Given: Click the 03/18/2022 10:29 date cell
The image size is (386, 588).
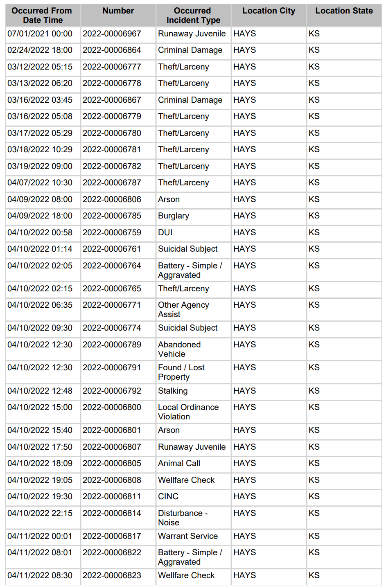Looking at the screenshot, I should click(40, 150).
